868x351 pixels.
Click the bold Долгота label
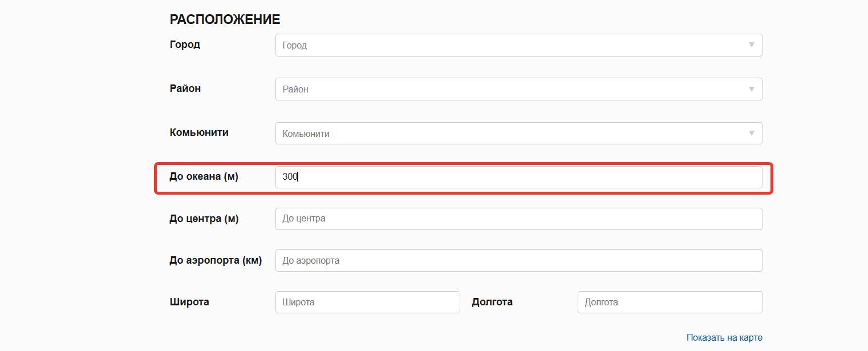[492, 302]
